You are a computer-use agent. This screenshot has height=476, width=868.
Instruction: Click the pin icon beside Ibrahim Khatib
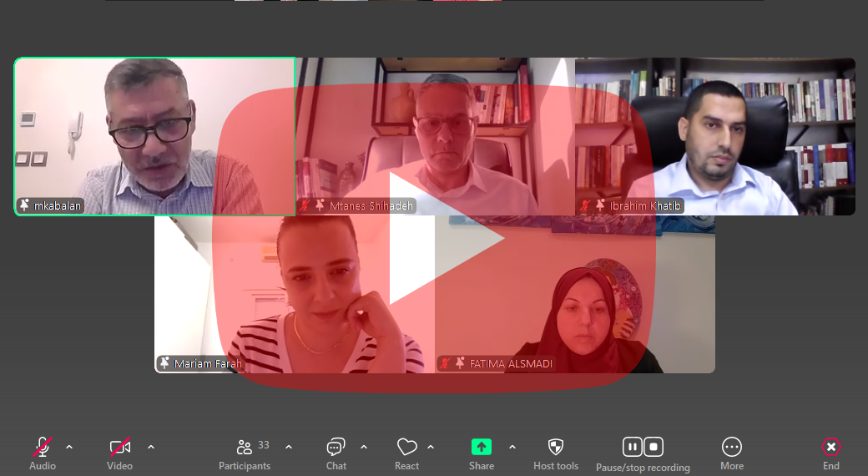[600, 205]
